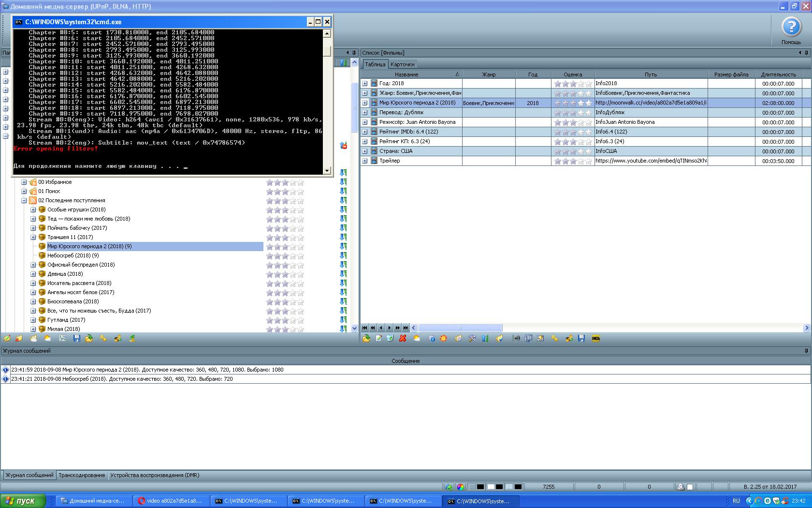Image resolution: width=812 pixels, height=508 pixels.
Task: Collapse the '02 Последние поступления' folder
Action: (x=24, y=201)
